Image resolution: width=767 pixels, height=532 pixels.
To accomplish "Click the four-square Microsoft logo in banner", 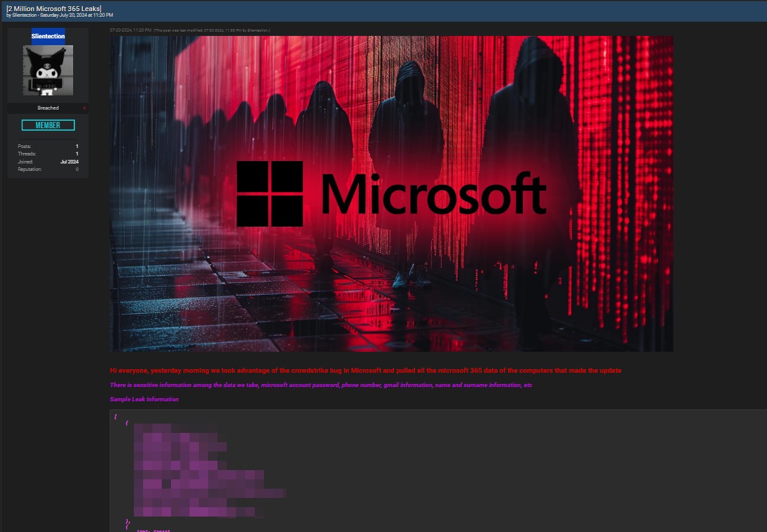I will 270,194.
